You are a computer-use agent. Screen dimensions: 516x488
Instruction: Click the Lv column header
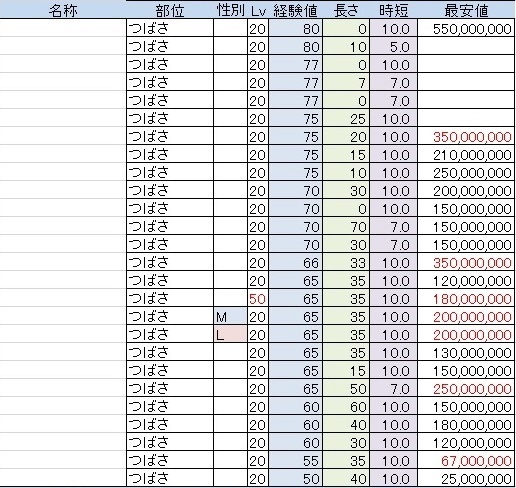point(258,11)
